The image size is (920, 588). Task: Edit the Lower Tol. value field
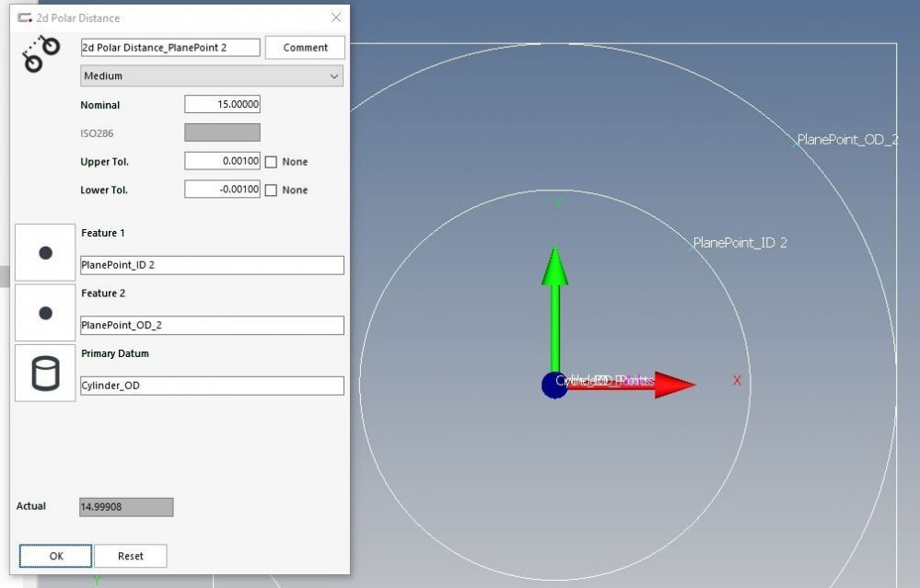tap(222, 190)
